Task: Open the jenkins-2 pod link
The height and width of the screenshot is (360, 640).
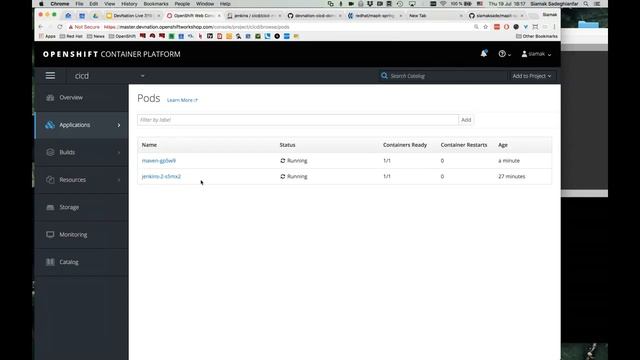Action: coord(161,176)
